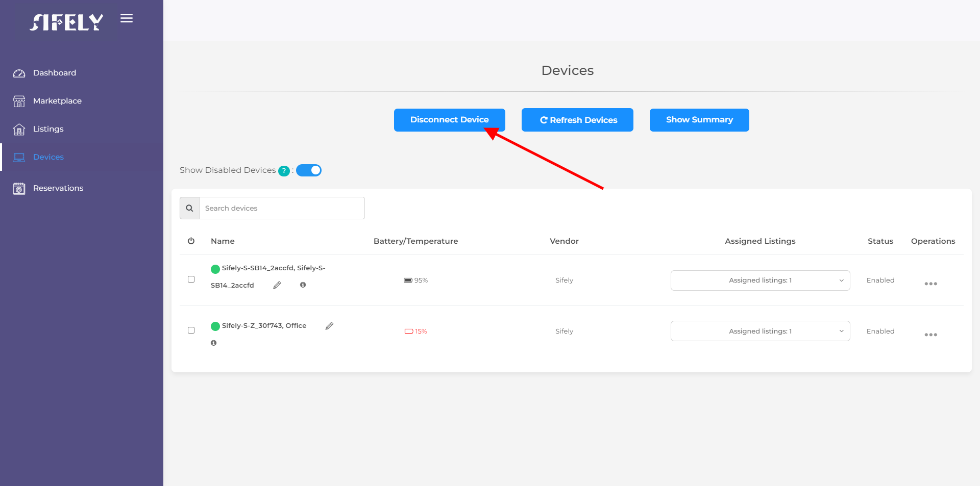
Task: Click the magnifier search icon
Action: (x=189, y=208)
